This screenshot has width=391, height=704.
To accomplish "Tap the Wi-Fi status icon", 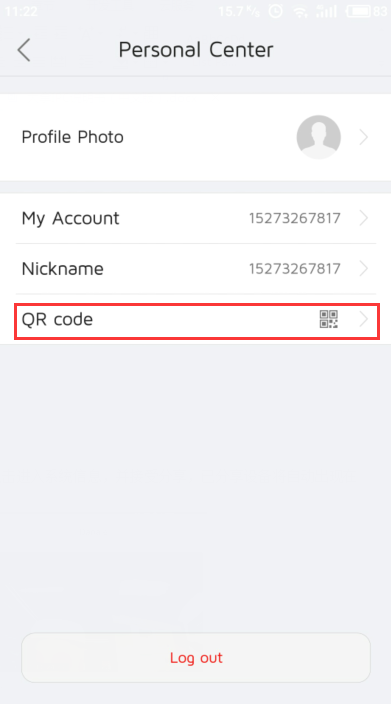I will point(300,11).
